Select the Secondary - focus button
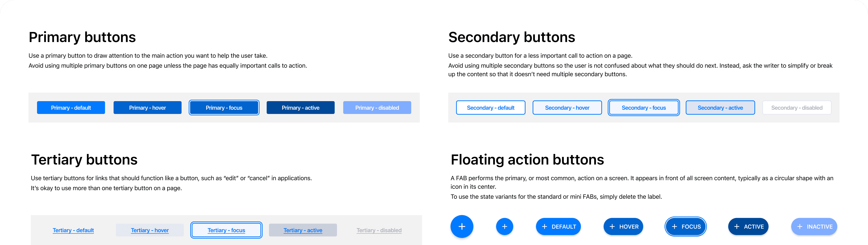The image size is (868, 245). (644, 108)
